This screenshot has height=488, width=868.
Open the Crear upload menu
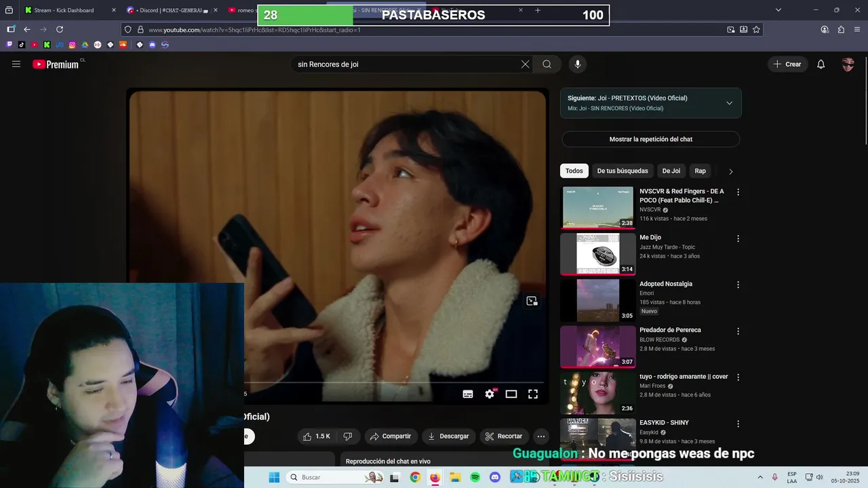pyautogui.click(x=787, y=64)
